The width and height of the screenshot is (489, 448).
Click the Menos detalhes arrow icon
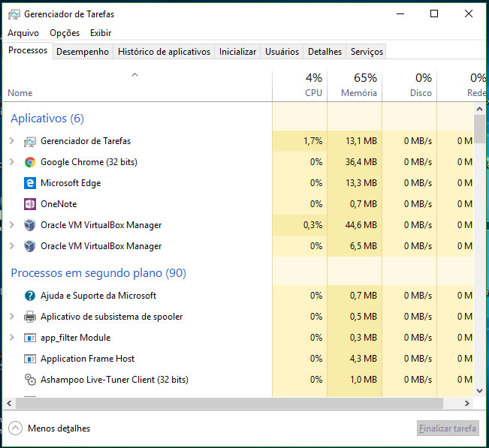(15, 428)
